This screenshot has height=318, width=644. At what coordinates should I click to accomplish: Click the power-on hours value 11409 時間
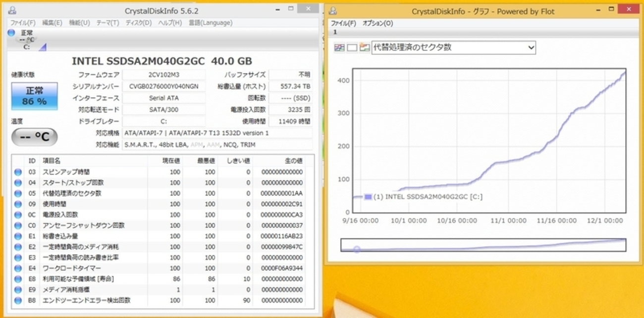[291, 121]
